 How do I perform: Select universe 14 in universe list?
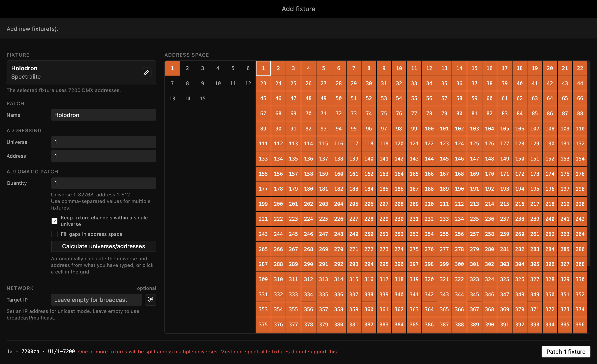click(187, 99)
